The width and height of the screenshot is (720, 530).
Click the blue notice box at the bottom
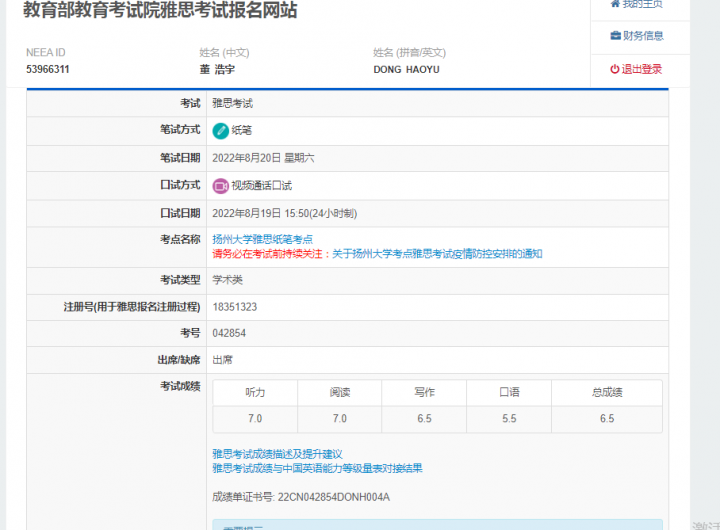(x=437, y=524)
